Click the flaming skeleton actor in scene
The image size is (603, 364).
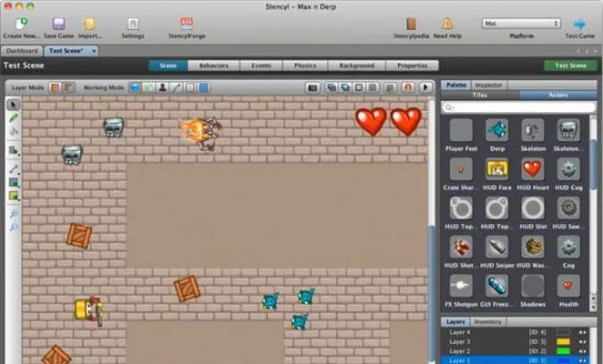click(202, 133)
